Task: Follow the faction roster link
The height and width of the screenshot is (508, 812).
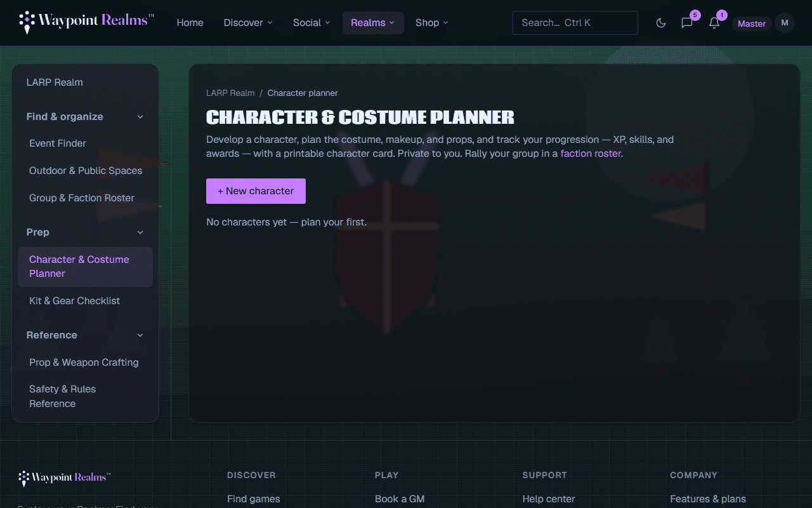Action: (590, 154)
